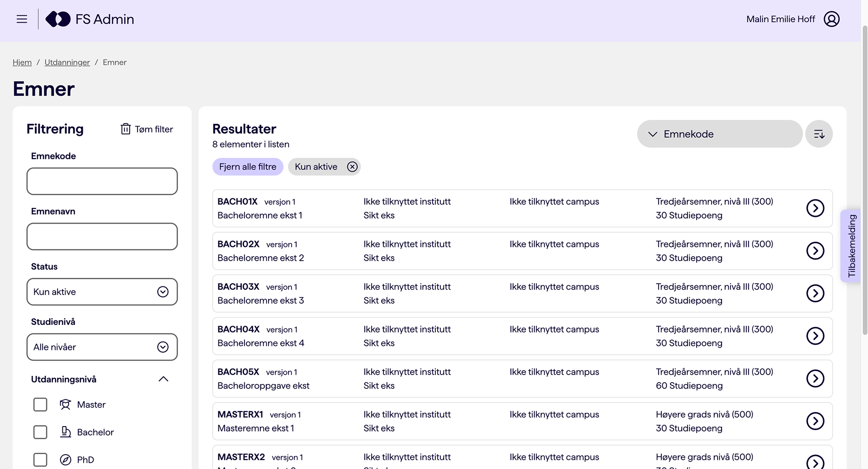This screenshot has width=868, height=469.
Task: Open MASTERX1 details arrow
Action: pyautogui.click(x=815, y=421)
